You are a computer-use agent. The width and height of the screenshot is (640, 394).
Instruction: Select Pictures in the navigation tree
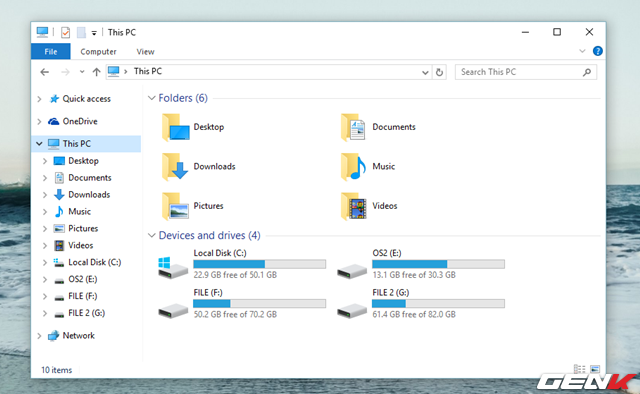point(83,229)
